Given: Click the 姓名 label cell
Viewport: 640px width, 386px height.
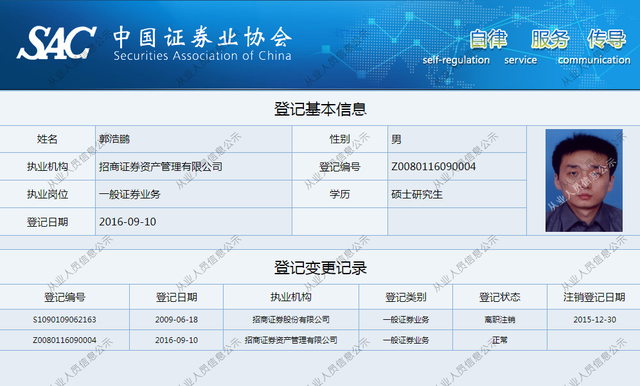Looking at the screenshot, I should pyautogui.click(x=47, y=139).
